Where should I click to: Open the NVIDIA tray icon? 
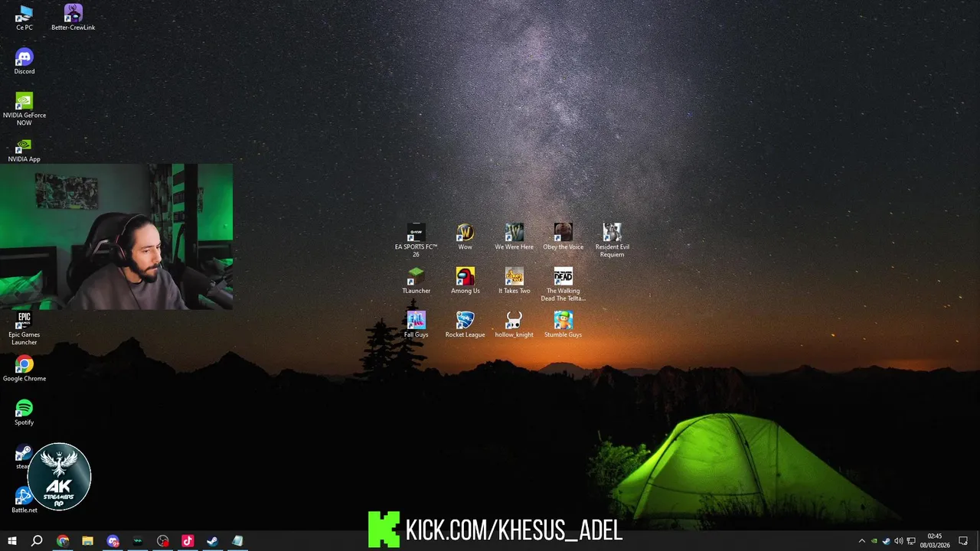click(874, 541)
